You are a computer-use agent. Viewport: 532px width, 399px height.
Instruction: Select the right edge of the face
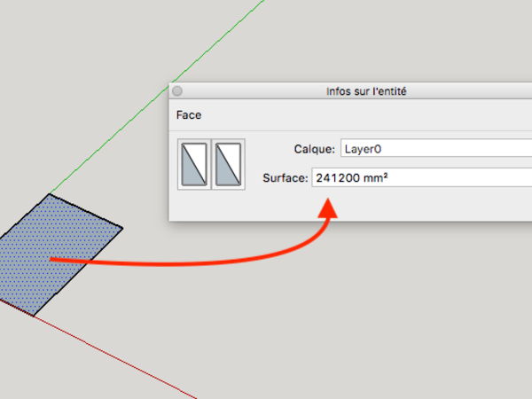tap(78, 271)
